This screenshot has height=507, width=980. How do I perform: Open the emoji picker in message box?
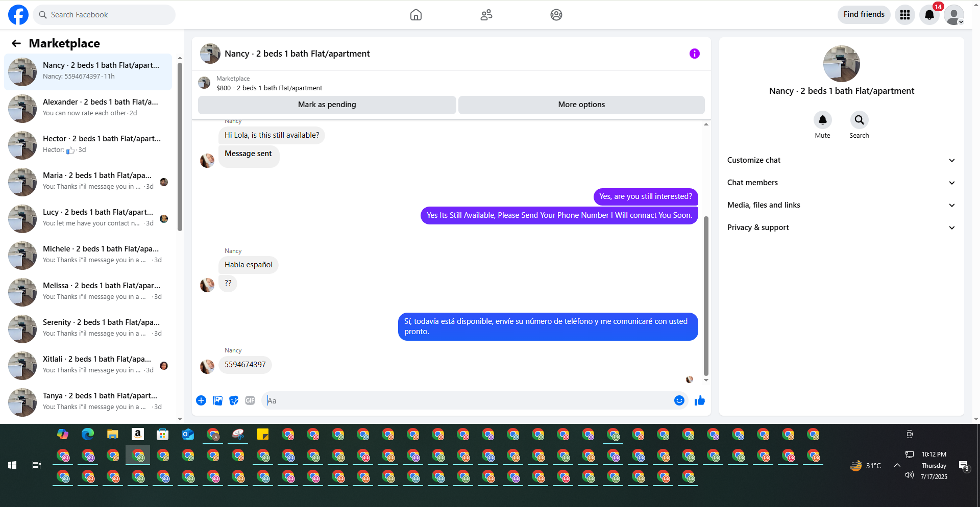pos(679,400)
